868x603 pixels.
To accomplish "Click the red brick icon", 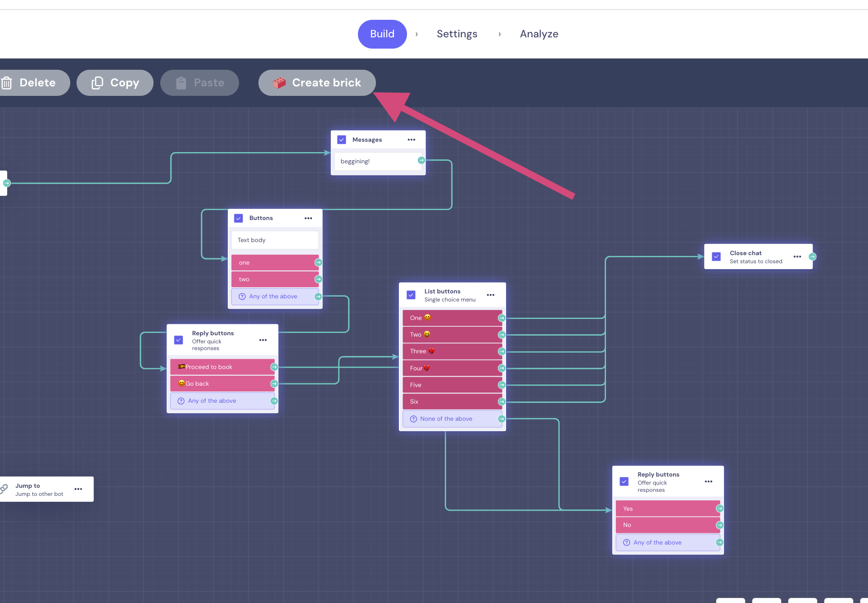I will (279, 83).
